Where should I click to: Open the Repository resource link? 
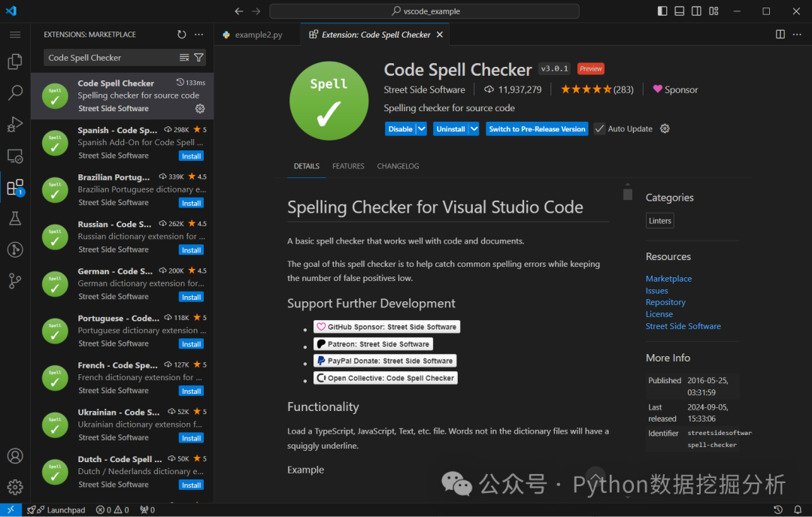(665, 302)
